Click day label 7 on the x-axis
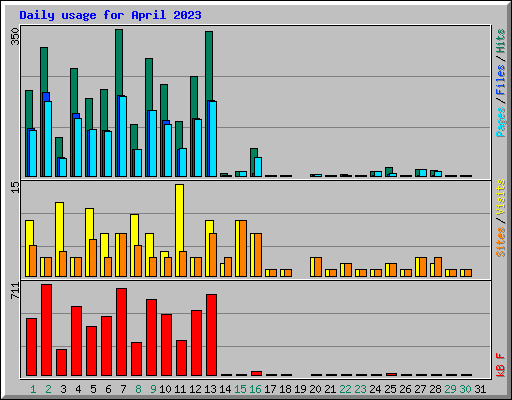The width and height of the screenshot is (512, 400). [x=123, y=389]
